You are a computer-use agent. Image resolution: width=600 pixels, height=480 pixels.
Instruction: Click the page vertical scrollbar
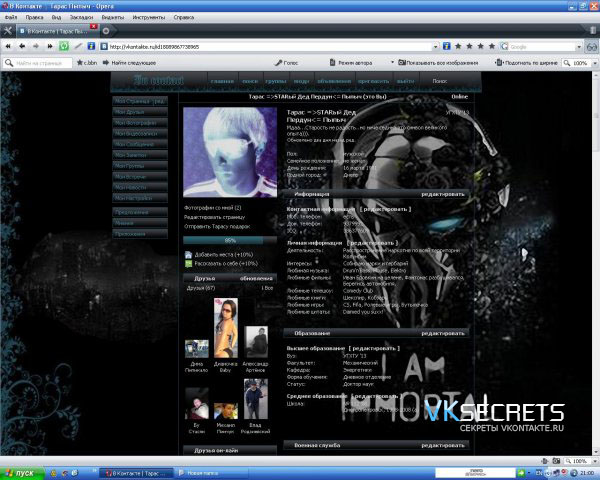tap(596, 263)
